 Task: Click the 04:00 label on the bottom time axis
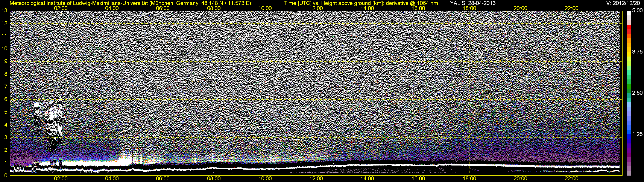coord(112,179)
